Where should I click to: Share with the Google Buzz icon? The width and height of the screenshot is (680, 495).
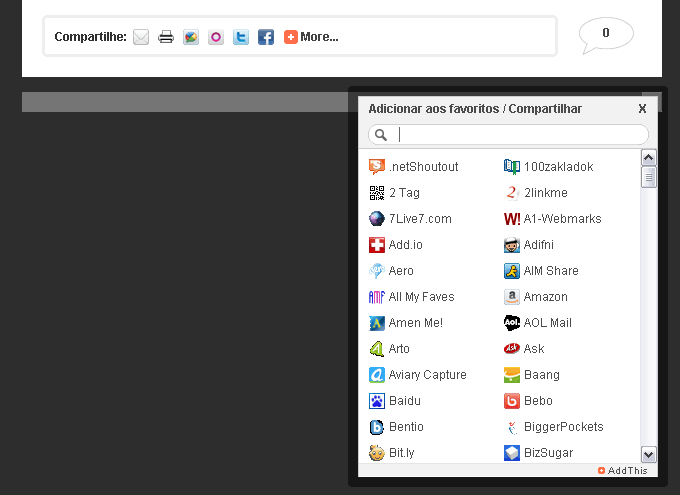coord(191,37)
